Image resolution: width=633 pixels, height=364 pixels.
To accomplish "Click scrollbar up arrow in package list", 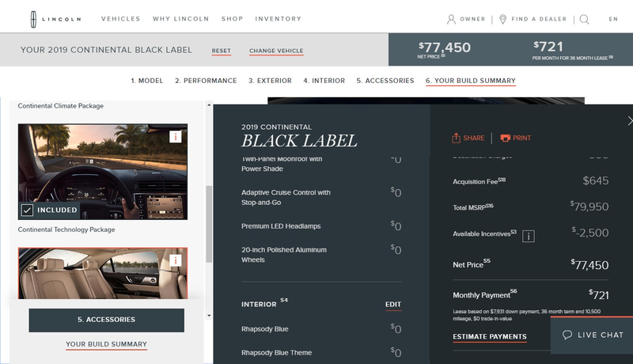I will click(209, 105).
